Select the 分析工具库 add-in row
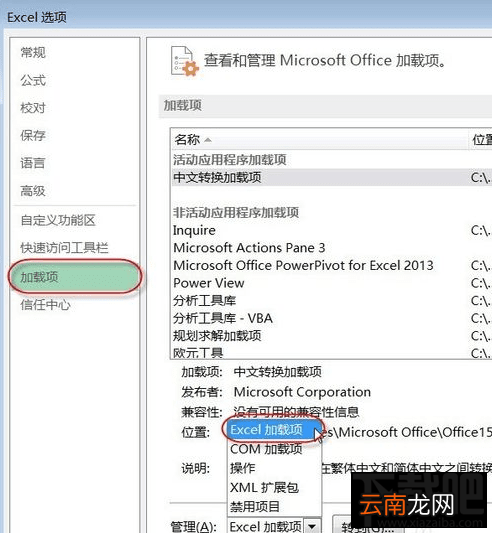This screenshot has width=492, height=533. coord(332,301)
